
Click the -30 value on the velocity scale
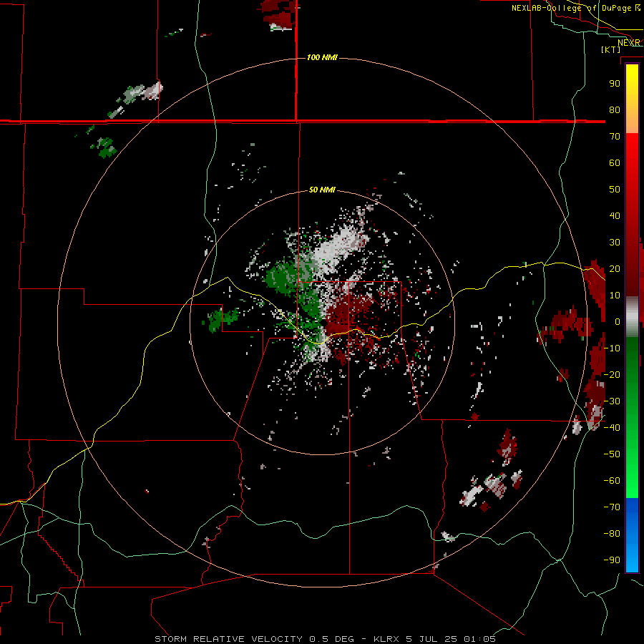(x=612, y=401)
